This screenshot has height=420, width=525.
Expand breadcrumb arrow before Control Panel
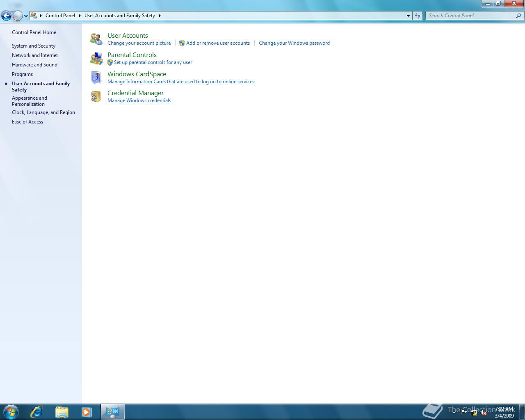[41, 16]
